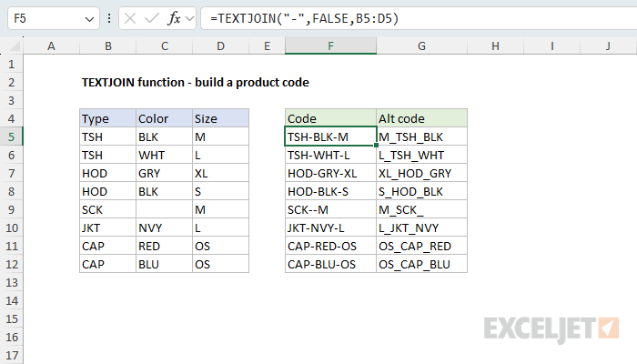Select column I header

551,45
